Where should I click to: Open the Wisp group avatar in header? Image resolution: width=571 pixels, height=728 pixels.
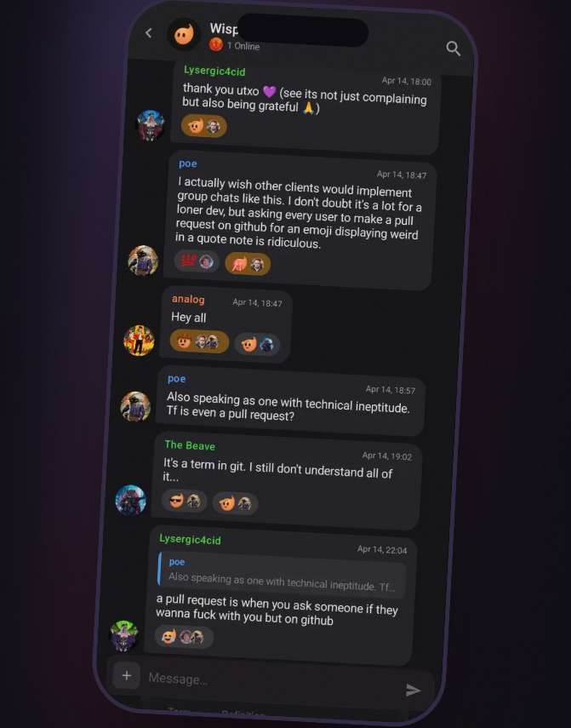tap(184, 34)
